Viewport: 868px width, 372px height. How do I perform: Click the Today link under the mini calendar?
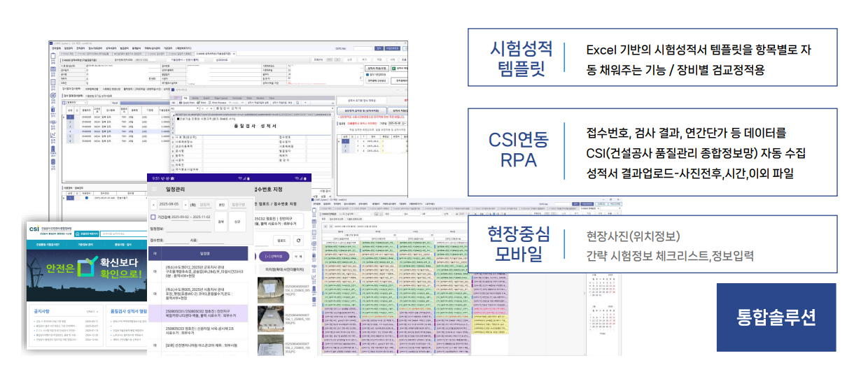pyautogui.click(x=603, y=334)
